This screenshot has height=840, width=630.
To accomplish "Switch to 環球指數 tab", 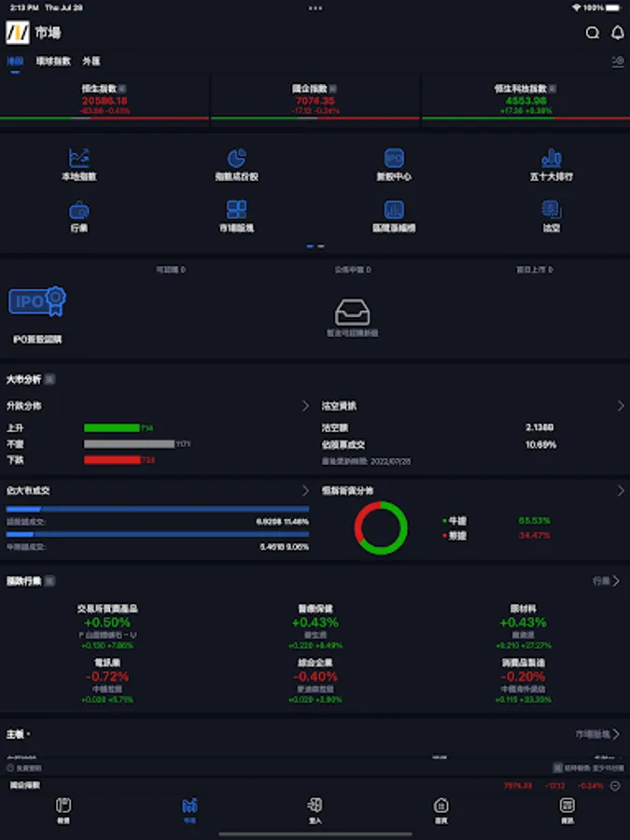I will point(53,61).
